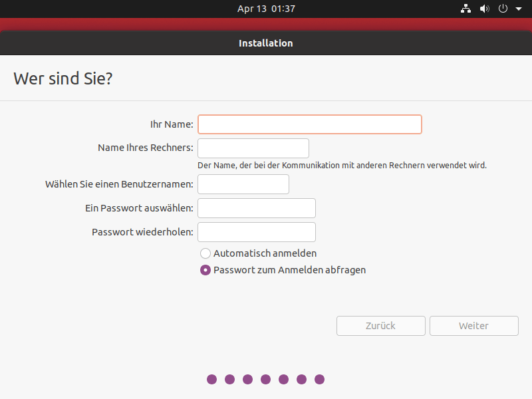Click the first installation progress dot
Viewport: 532px width, 399px height.
click(212, 380)
